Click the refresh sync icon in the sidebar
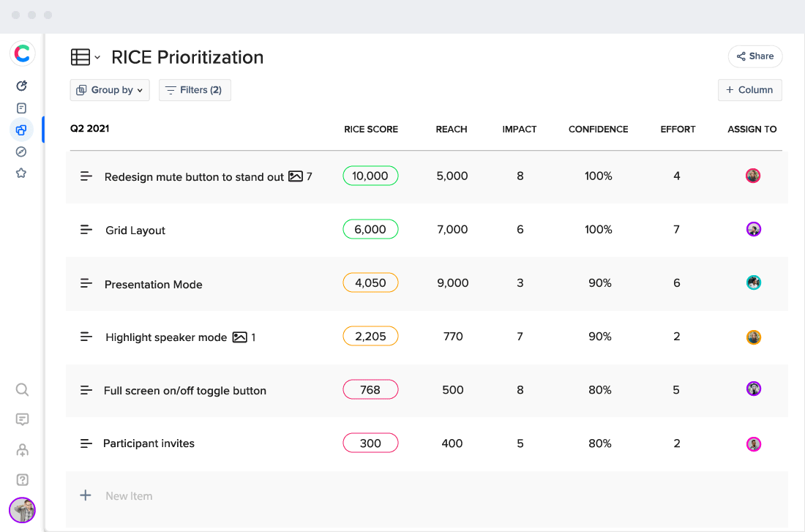The height and width of the screenshot is (532, 805). tap(21, 86)
